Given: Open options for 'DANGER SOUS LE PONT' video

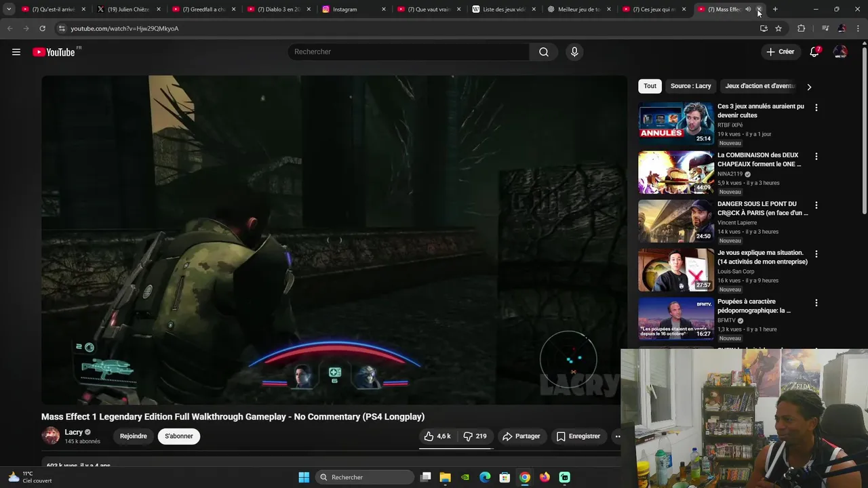Looking at the screenshot, I should (x=816, y=205).
